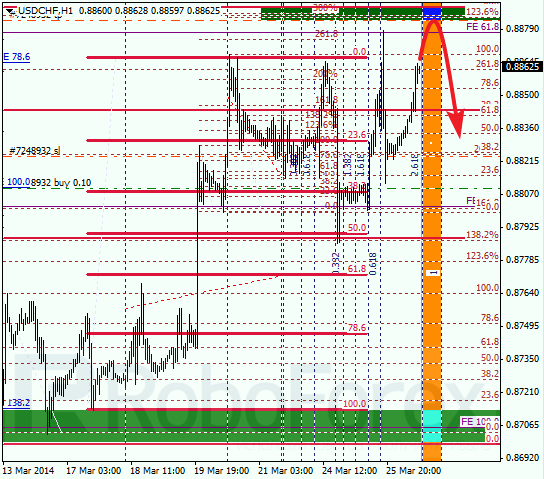Select the #7248932 sl stop-loss line label
Viewport: 544px width, 479px height.
[x=35, y=151]
